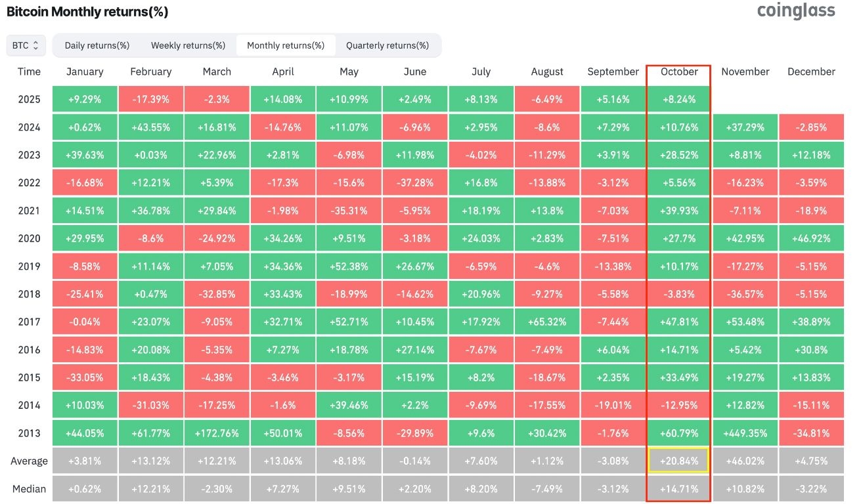Open the Quarterly returns(%) view
The image size is (861, 504).
[389, 45]
